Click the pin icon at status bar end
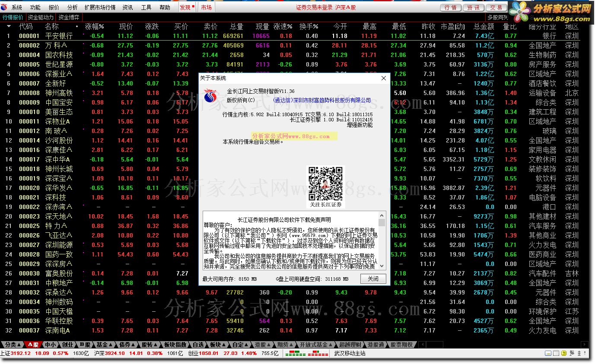The height and width of the screenshot is (364, 595). click(585, 353)
